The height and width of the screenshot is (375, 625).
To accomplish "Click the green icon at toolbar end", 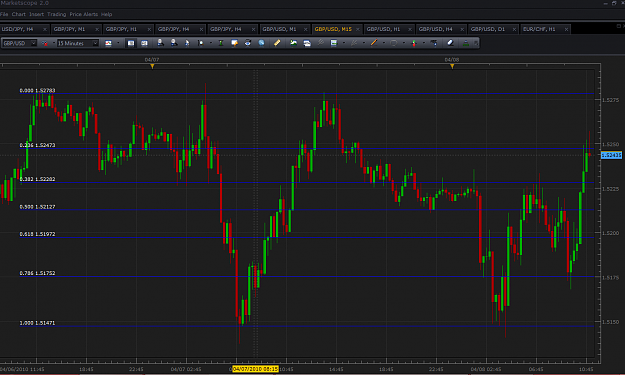I will point(466,43).
